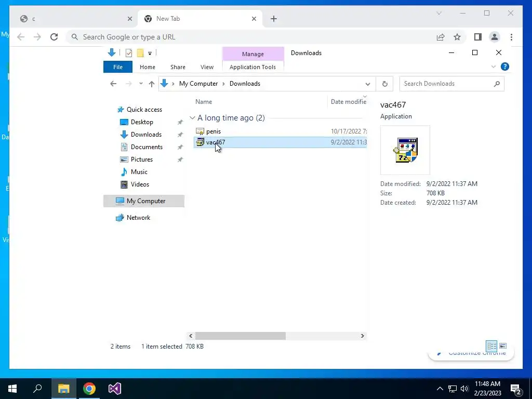Bookmark this tab with the star
532x399 pixels.
pyautogui.click(x=457, y=37)
